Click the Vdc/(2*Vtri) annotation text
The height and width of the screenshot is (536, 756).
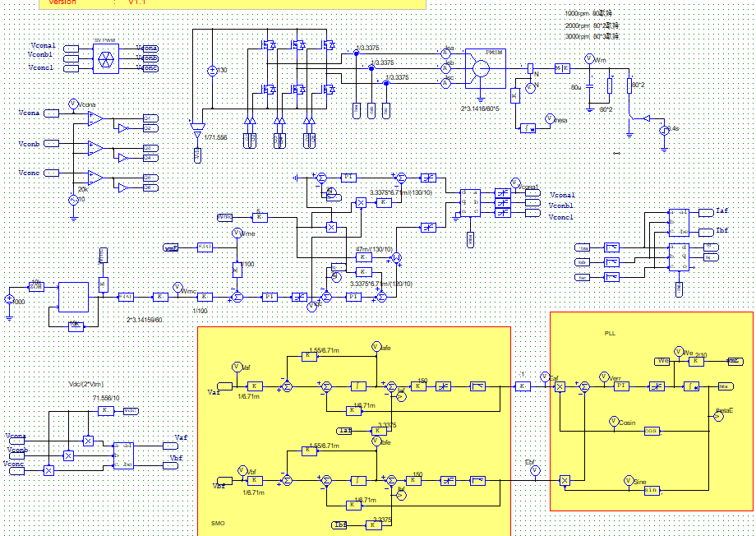(x=86, y=384)
